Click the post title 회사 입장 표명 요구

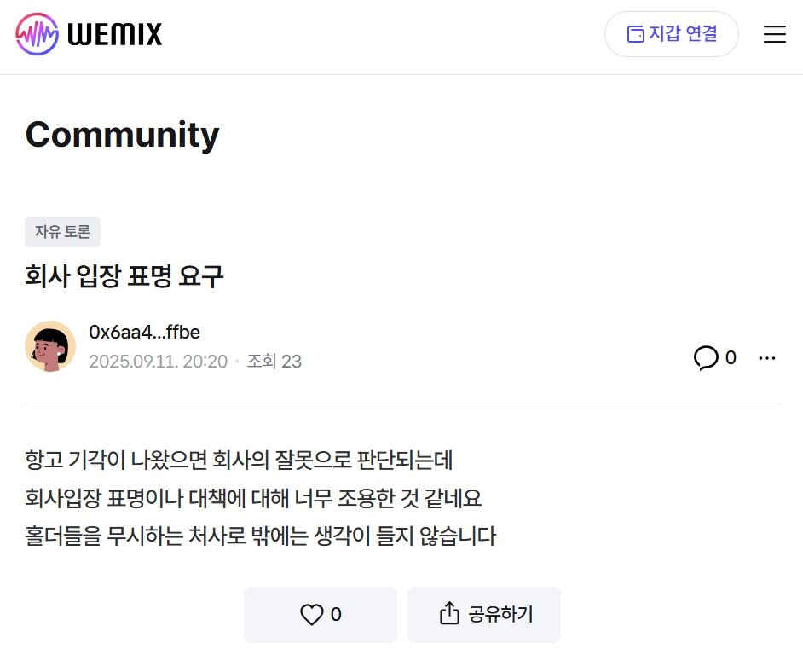pyautogui.click(x=123, y=276)
